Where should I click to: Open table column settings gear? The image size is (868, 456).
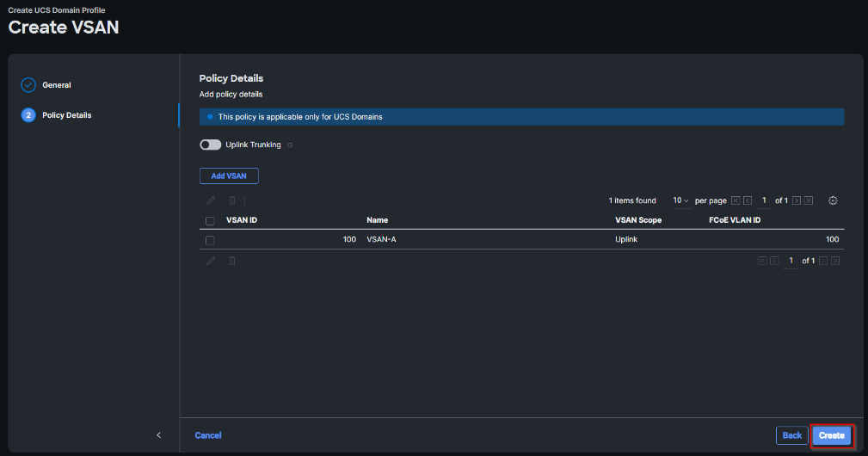(x=833, y=200)
